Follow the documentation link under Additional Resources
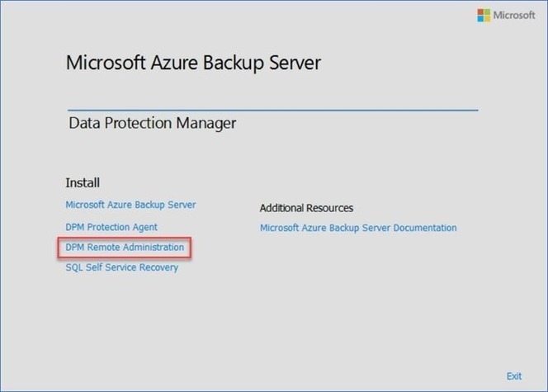548x392 pixels. point(358,228)
